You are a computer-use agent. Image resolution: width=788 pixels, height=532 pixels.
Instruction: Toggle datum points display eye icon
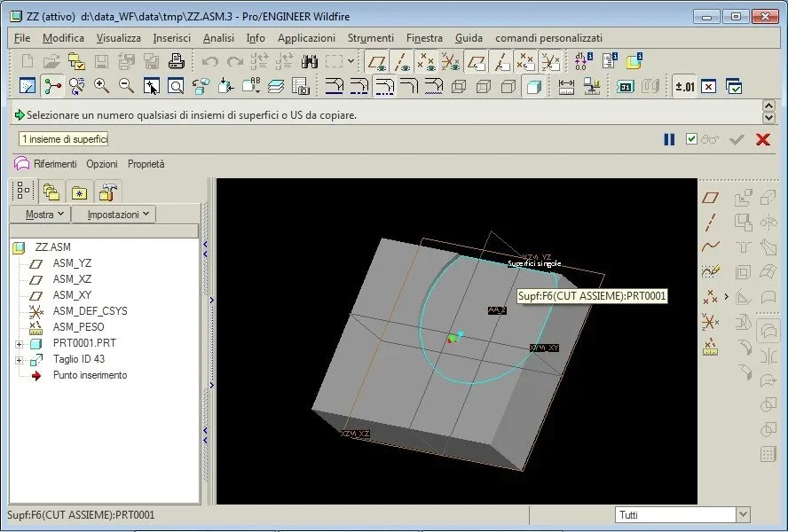click(426, 62)
